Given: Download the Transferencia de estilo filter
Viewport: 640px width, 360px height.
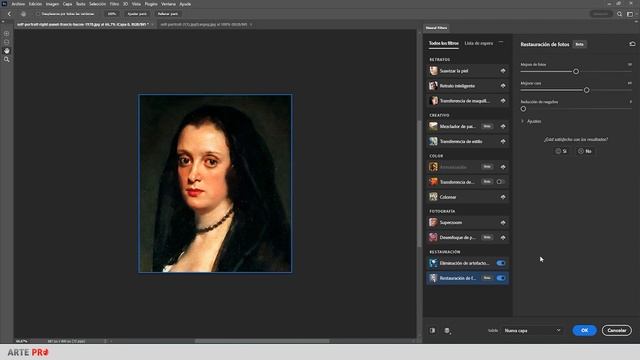Looking at the screenshot, I should click(503, 141).
